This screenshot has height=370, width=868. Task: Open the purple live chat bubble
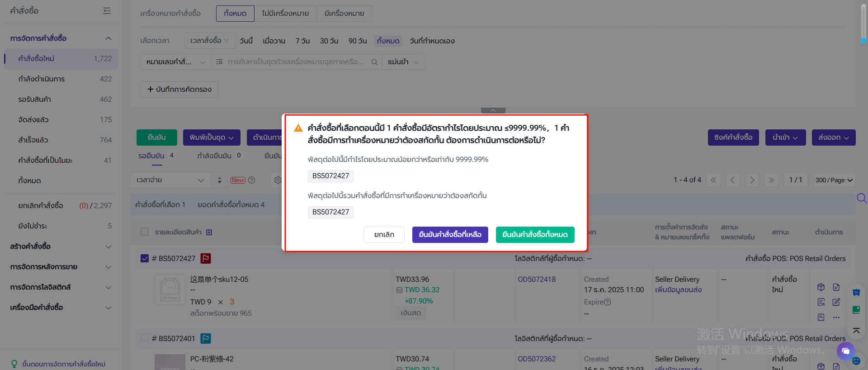pos(845,351)
